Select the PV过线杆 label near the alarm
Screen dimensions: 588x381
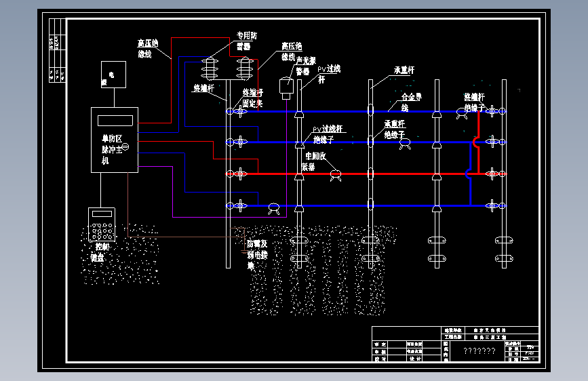[x=329, y=74]
